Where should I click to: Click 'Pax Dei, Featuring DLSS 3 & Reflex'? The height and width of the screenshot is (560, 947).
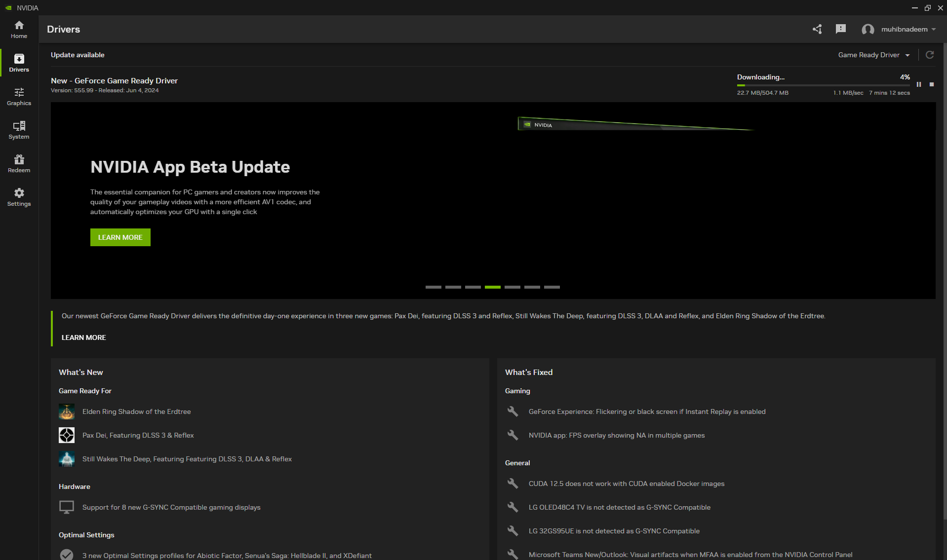point(138,435)
